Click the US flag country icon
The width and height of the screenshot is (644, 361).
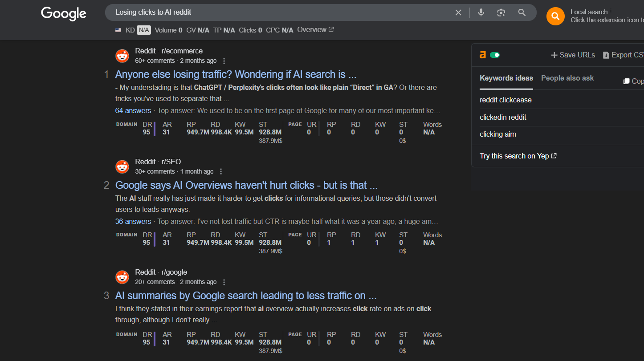[x=118, y=30]
